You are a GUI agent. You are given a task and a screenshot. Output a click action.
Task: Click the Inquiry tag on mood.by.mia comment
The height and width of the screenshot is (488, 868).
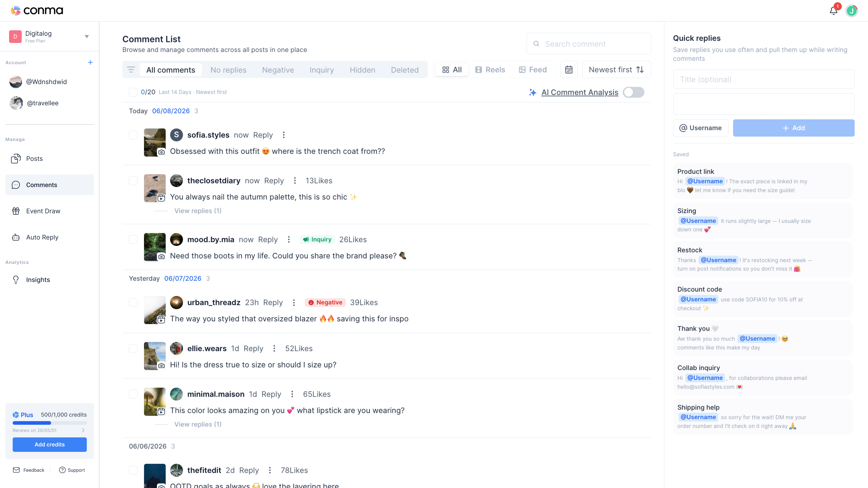point(317,239)
